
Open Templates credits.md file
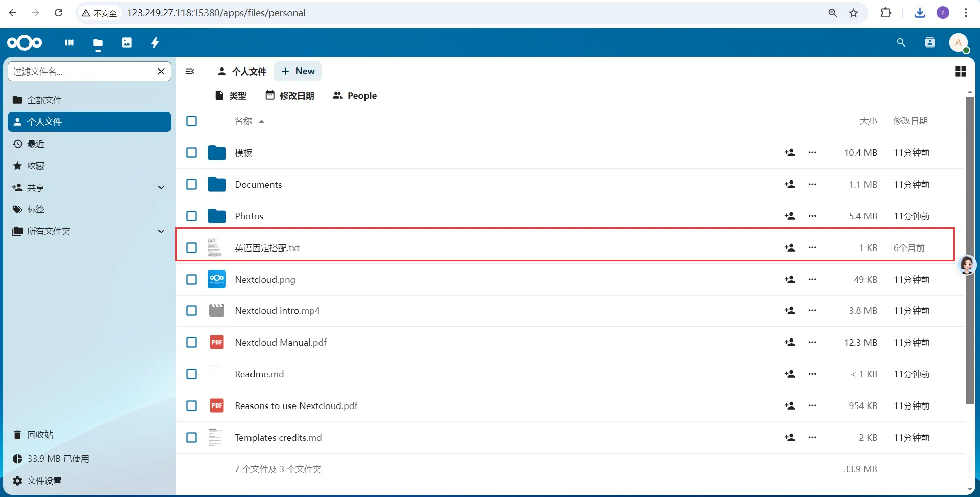278,437
